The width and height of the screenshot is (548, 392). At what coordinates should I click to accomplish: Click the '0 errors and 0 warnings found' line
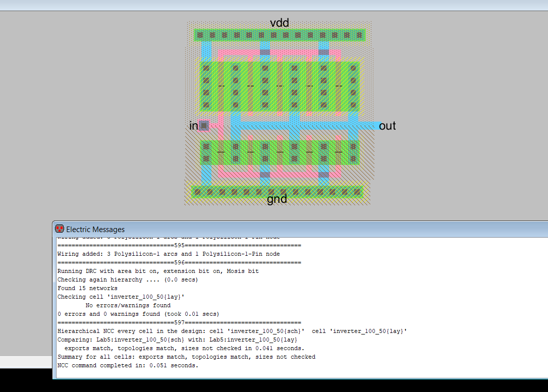click(138, 314)
